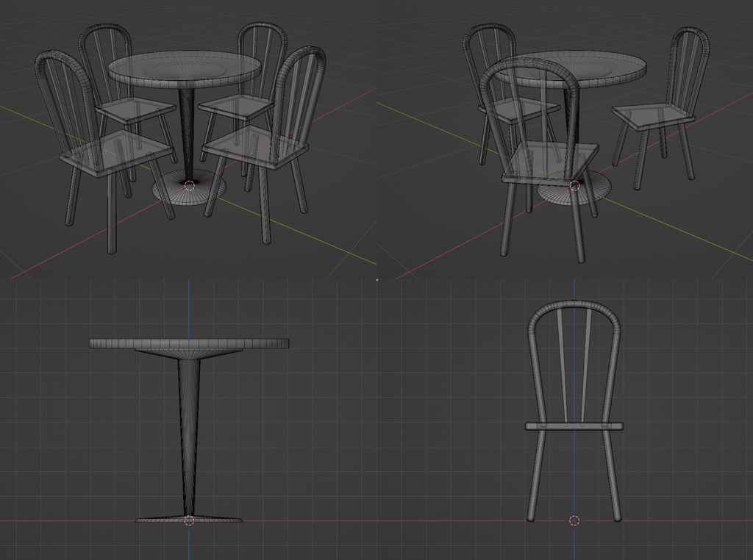Click the 3D cursor in the top-left viewport
Screen dimensions: 753x560
coord(189,186)
